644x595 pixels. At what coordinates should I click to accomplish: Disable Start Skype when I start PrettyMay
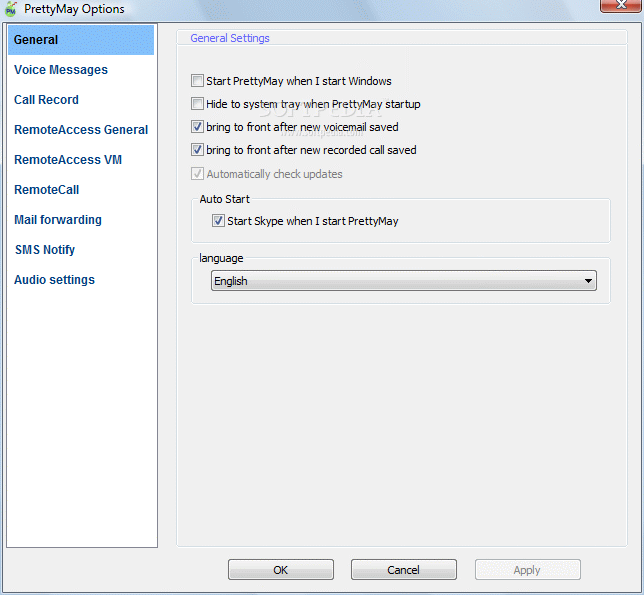[218, 221]
